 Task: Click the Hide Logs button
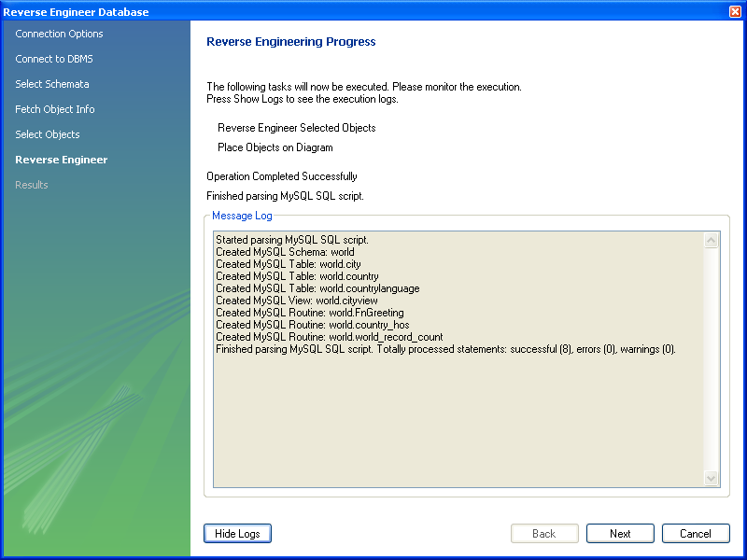pyautogui.click(x=237, y=534)
